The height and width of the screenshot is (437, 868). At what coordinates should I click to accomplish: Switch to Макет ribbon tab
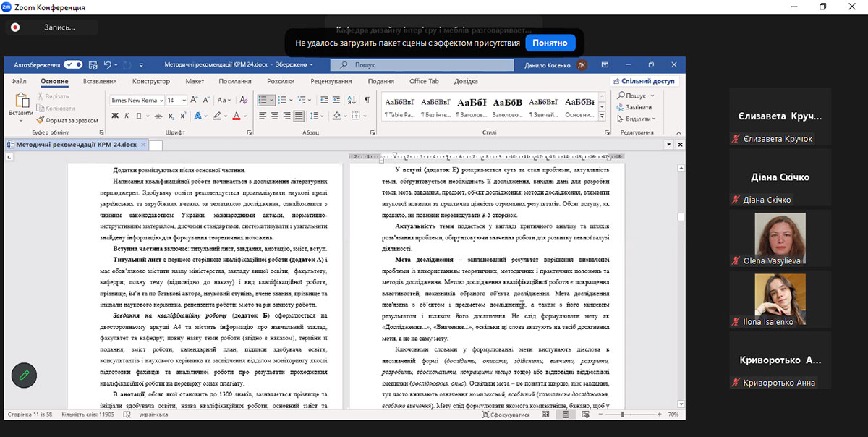click(x=195, y=81)
